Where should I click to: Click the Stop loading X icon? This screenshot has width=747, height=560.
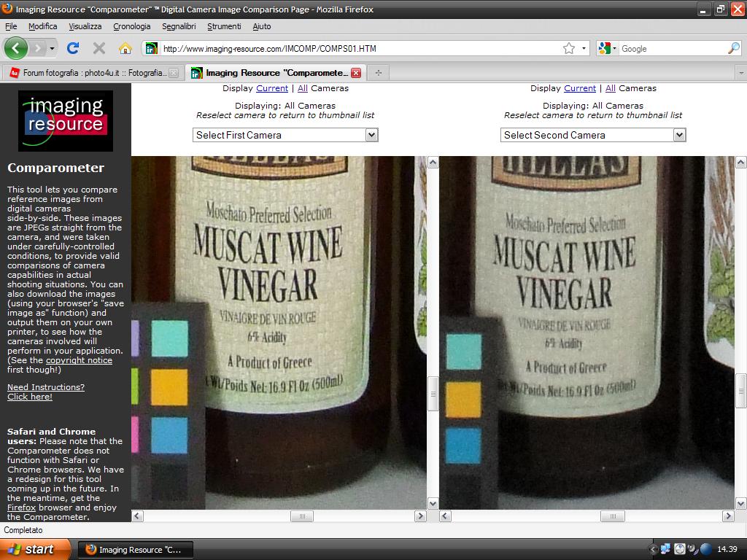pos(99,48)
